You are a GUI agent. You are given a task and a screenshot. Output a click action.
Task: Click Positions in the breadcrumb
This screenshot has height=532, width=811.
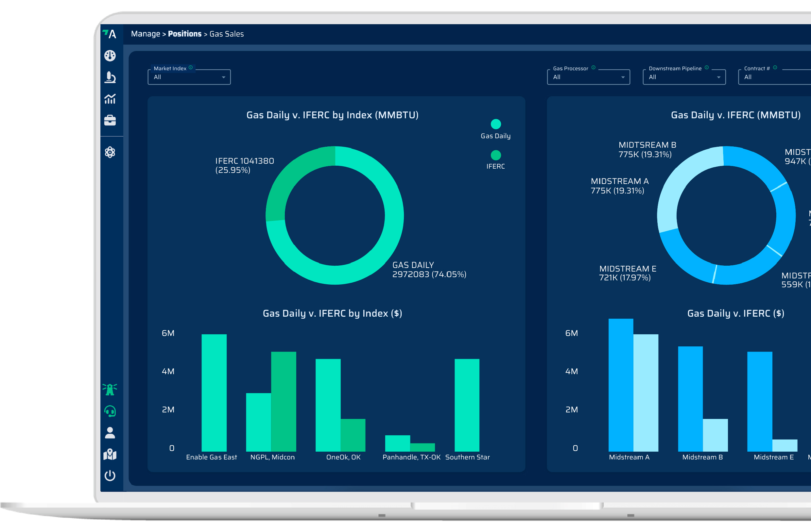(185, 34)
